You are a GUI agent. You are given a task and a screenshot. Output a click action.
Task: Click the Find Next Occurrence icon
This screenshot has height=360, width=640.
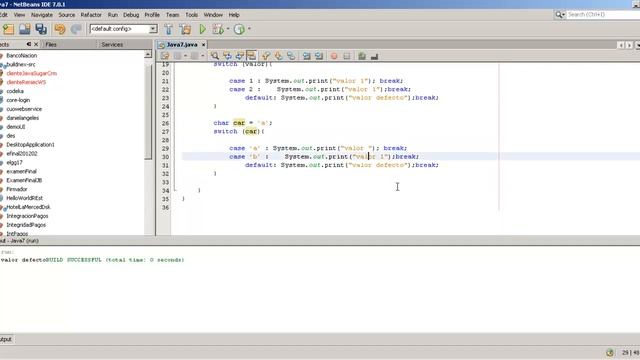point(240,56)
